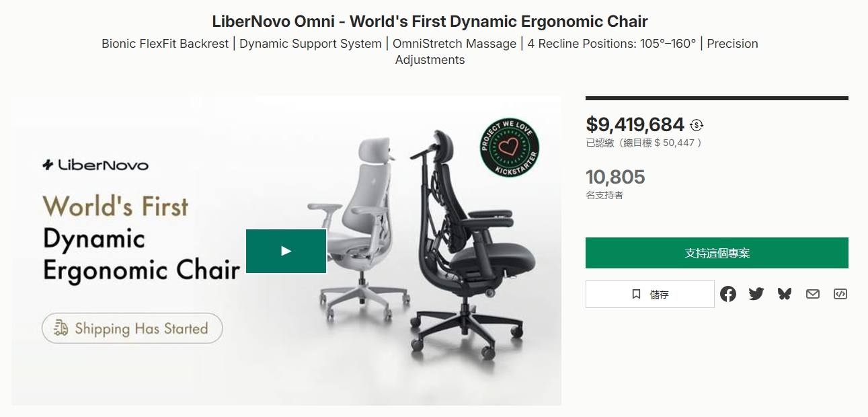
Task: Click the 儲存 bookmark button
Action: (x=649, y=295)
